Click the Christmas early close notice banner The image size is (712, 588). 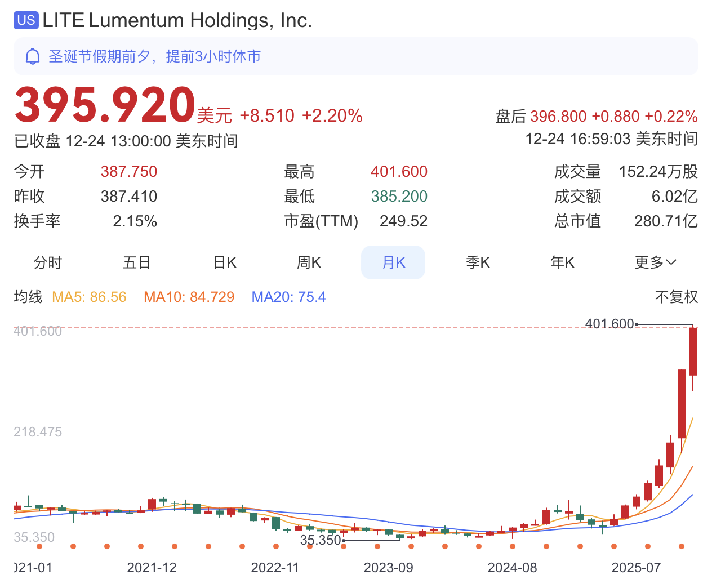(355, 56)
